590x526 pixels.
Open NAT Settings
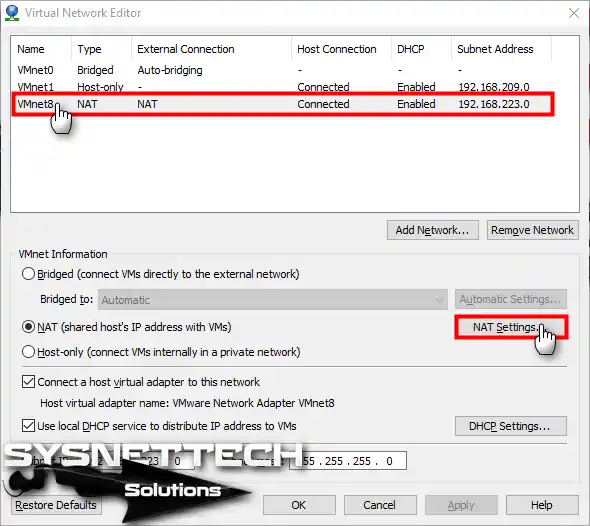pos(511,327)
